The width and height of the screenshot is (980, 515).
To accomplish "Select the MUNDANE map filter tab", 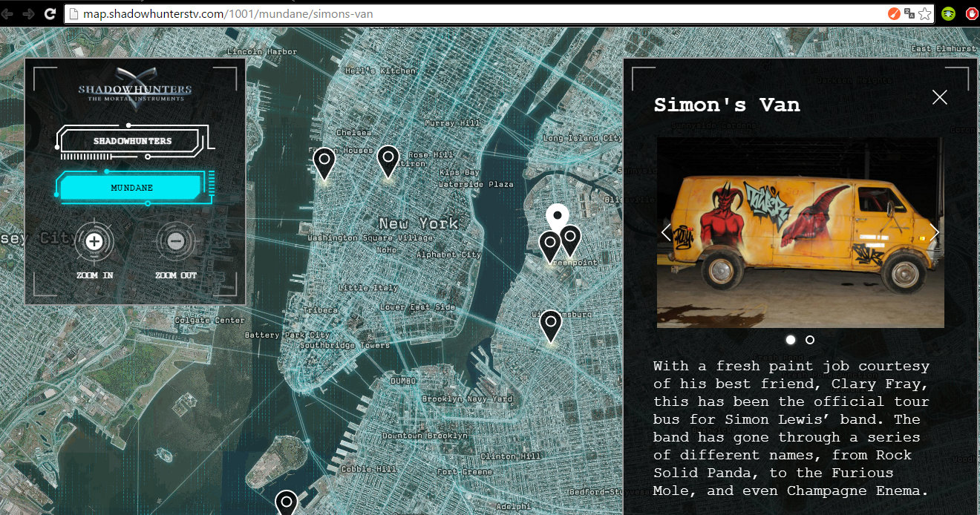I will (x=134, y=187).
